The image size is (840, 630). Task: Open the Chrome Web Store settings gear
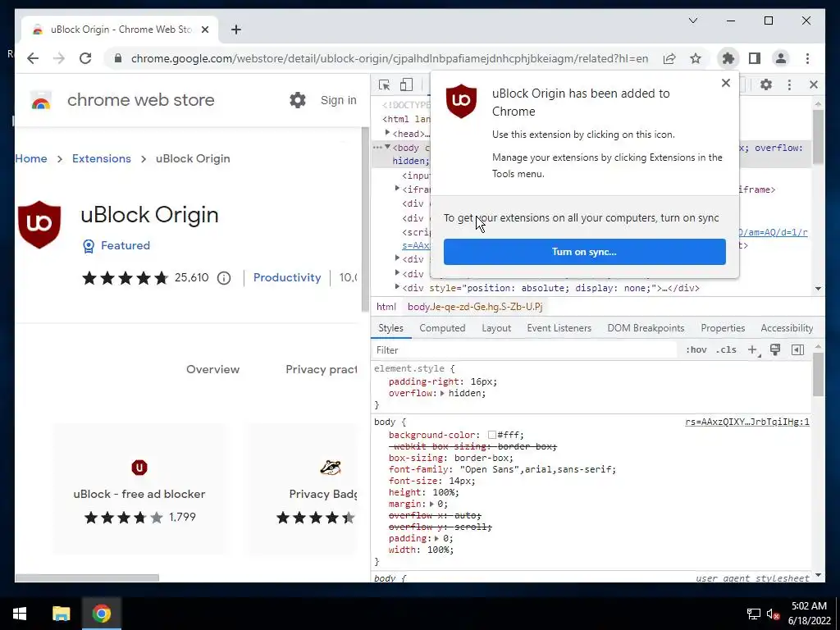[297, 99]
